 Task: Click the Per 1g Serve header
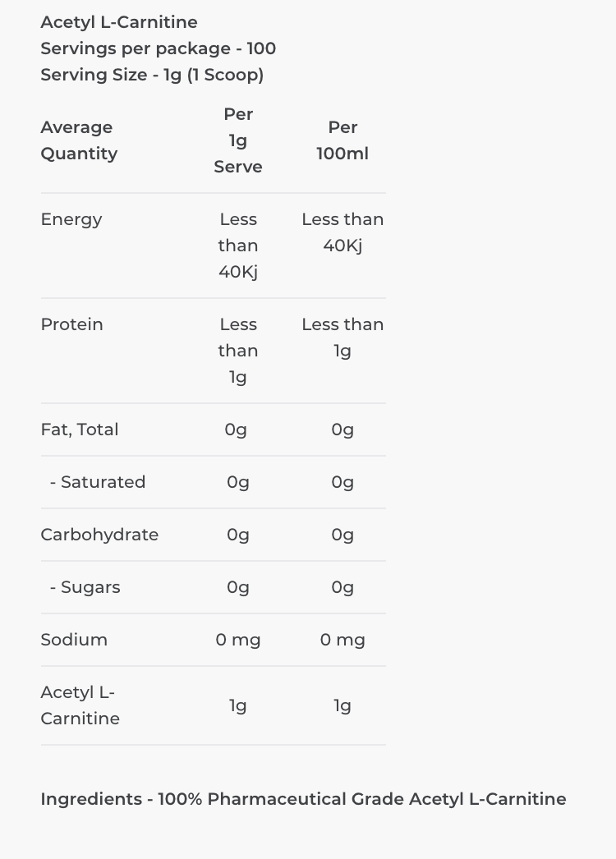[x=238, y=140]
